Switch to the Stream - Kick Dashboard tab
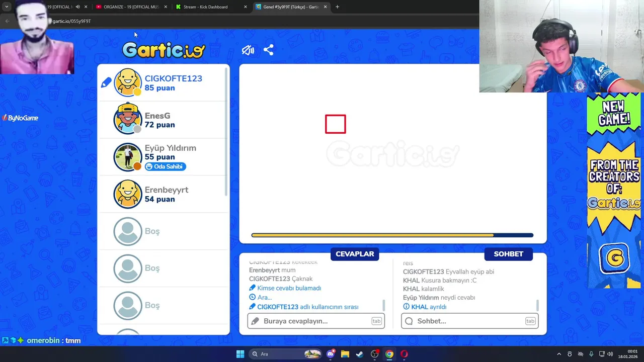 (205, 7)
